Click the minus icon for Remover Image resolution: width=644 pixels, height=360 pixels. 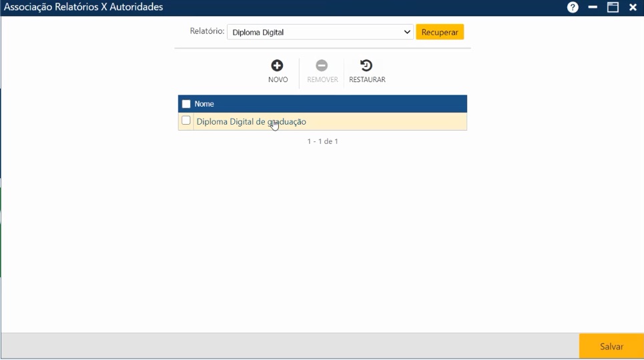[322, 65]
